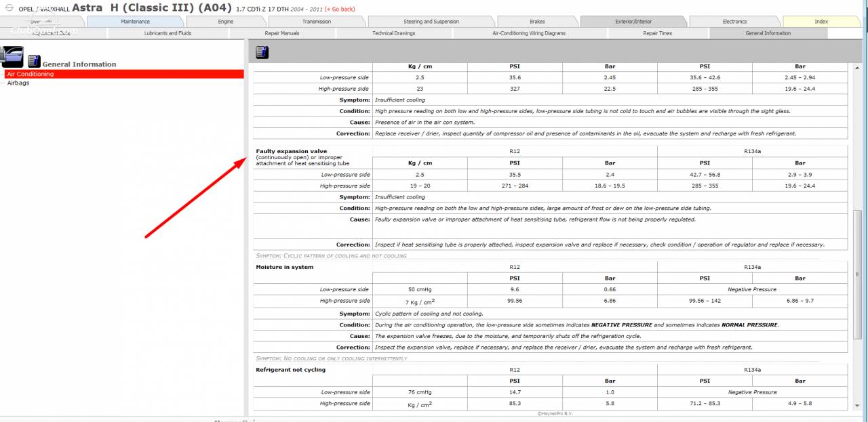
Task: Click 'Cyclic pattern of cooling and not cooling.' symptom text
Action: [429, 314]
